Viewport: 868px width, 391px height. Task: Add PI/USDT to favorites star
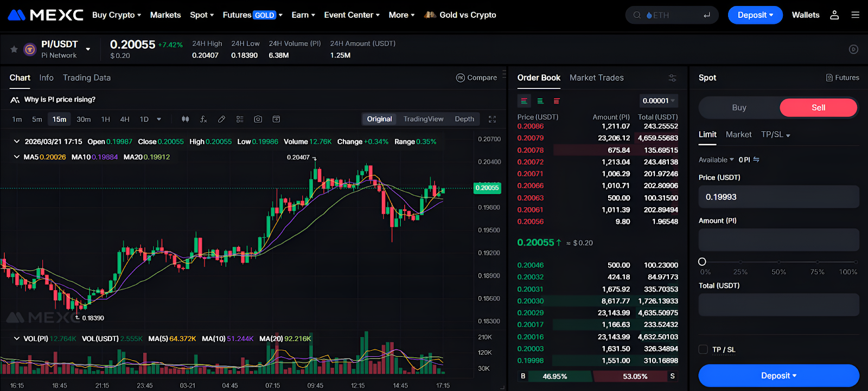pos(14,49)
